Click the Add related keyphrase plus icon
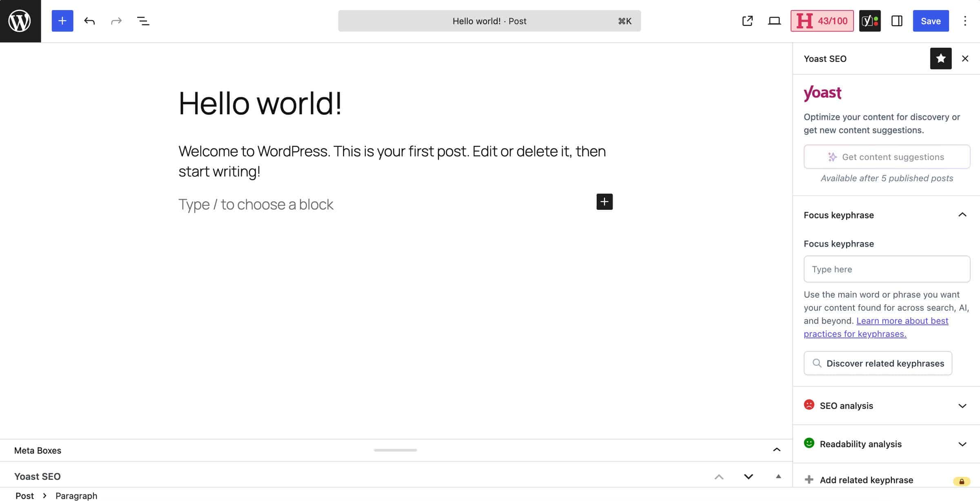 pos(809,479)
